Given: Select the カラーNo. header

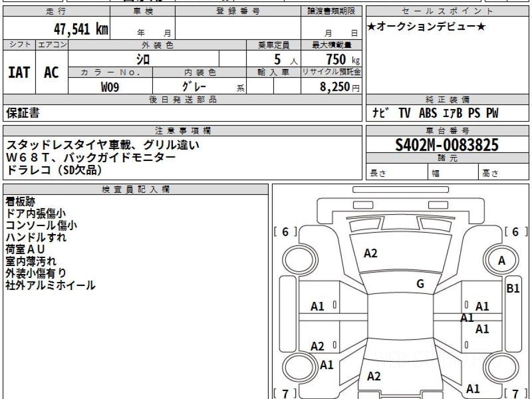Looking at the screenshot, I should [110, 72].
